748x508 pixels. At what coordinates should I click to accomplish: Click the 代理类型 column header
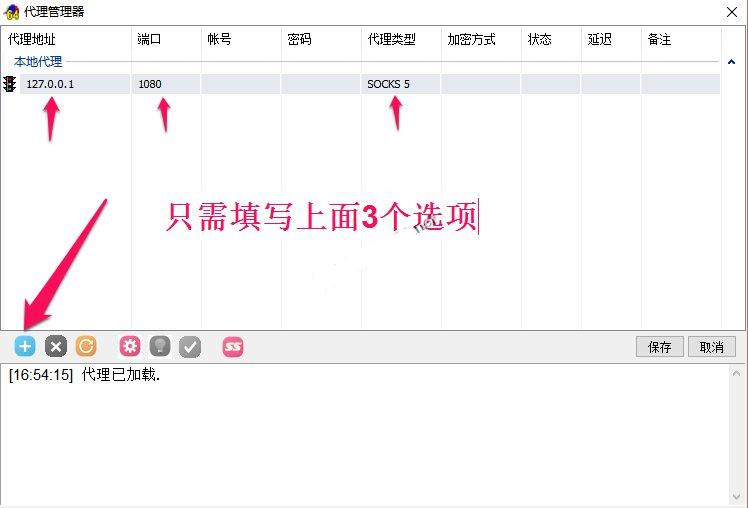(391, 39)
